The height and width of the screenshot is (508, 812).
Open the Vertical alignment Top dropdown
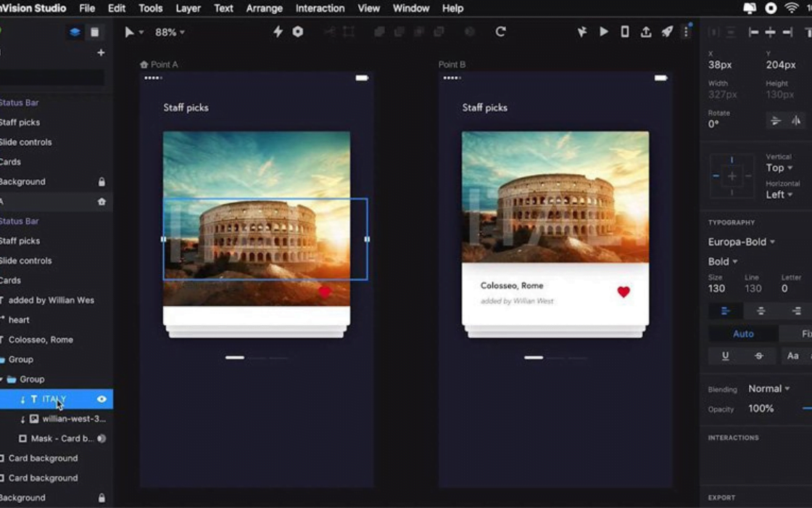[x=778, y=168]
